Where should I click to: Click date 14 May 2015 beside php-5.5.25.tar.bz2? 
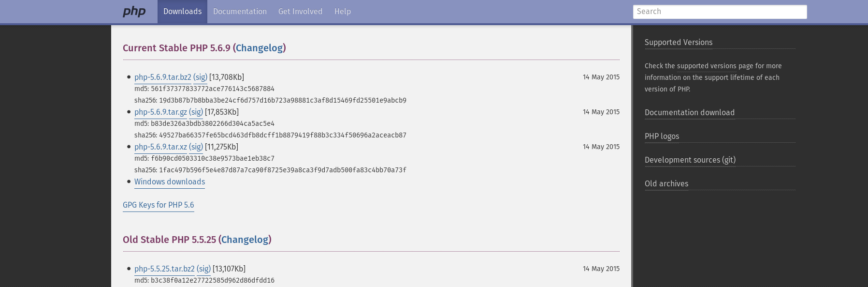601,269
